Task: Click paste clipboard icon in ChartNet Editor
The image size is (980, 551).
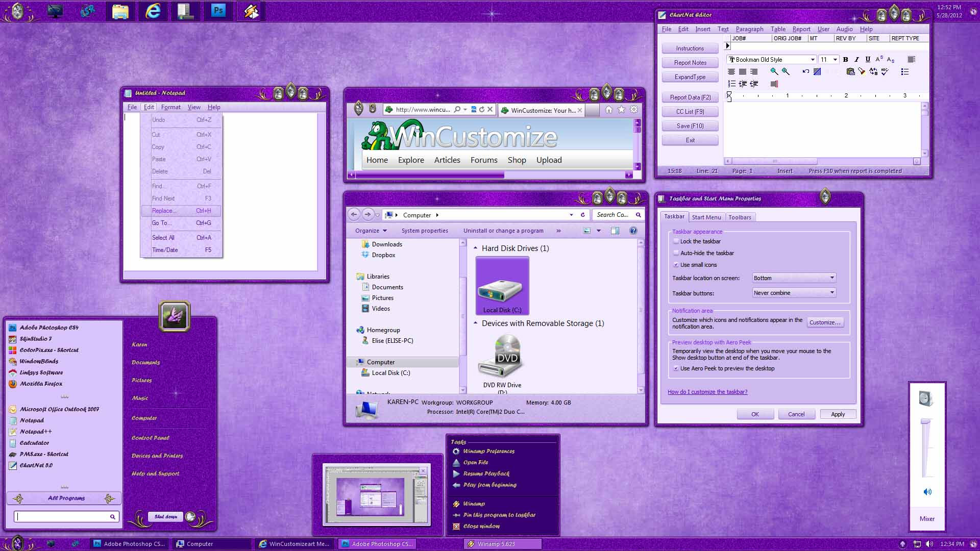Action: [x=850, y=71]
